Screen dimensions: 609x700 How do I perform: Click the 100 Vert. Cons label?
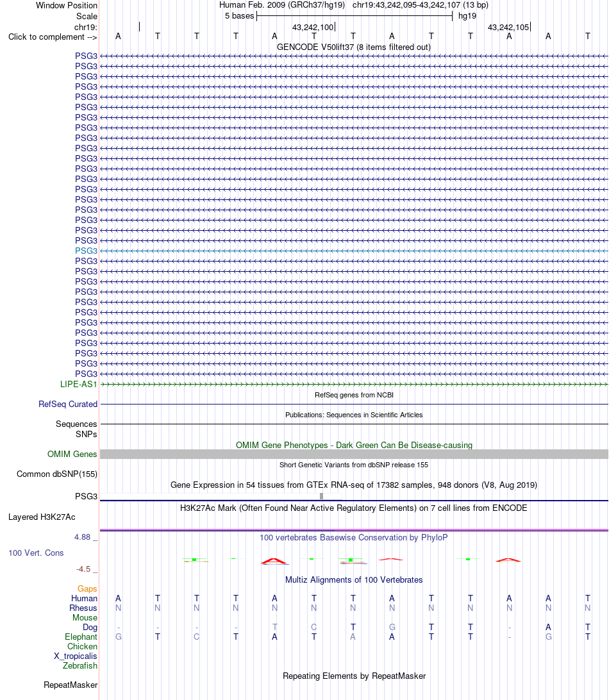point(36,553)
